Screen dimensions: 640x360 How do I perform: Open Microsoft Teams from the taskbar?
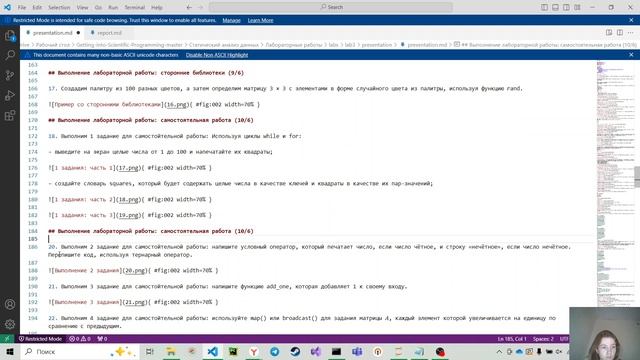pyautogui.click(x=357, y=351)
